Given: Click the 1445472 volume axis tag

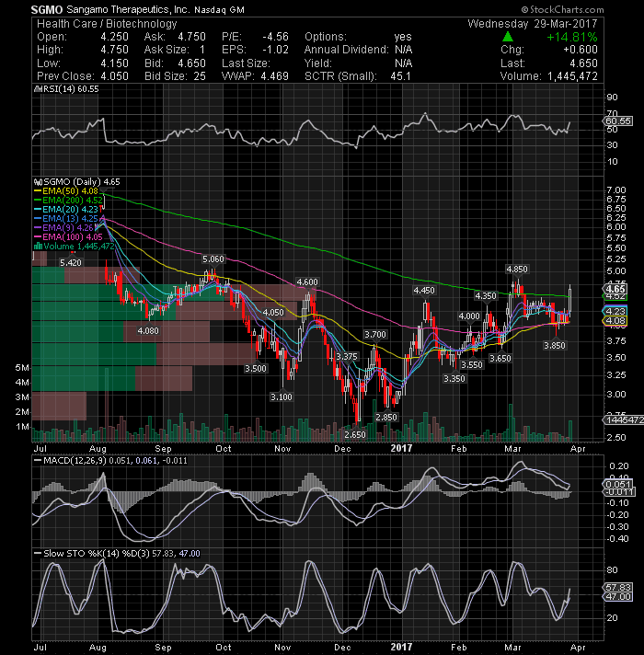Looking at the screenshot, I should coord(624,419).
